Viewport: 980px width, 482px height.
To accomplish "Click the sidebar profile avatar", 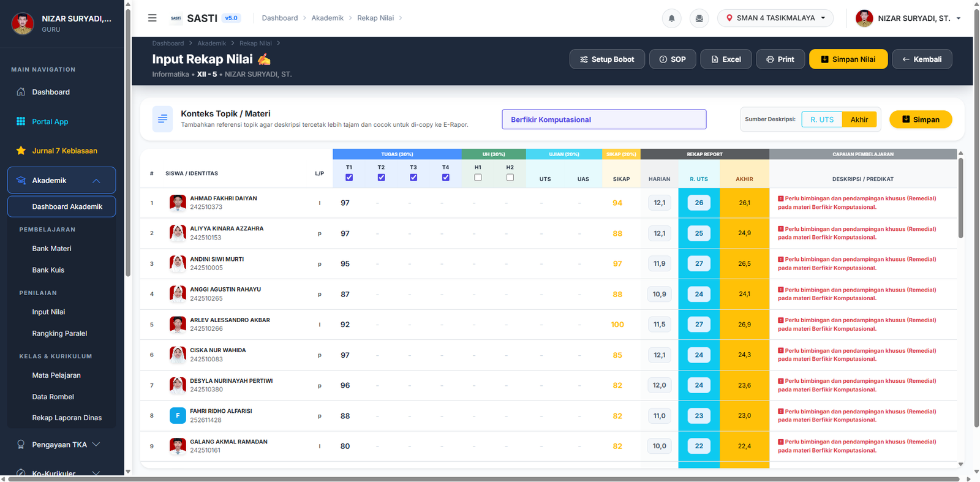I will click(x=23, y=23).
